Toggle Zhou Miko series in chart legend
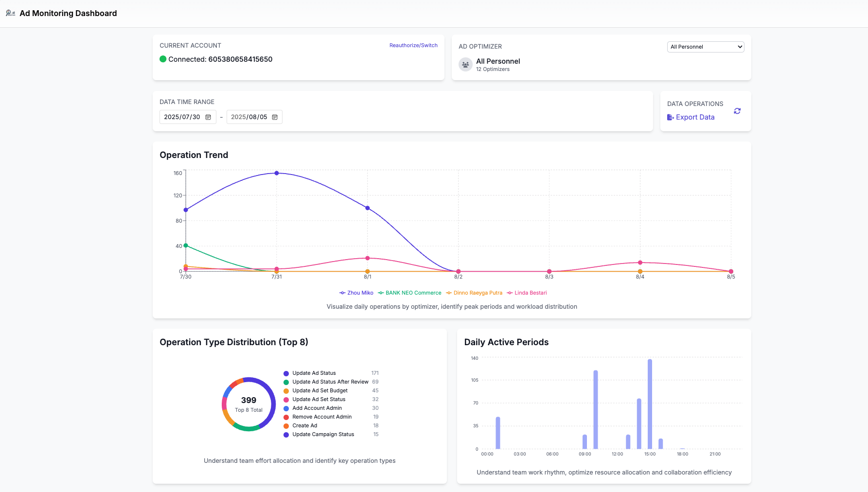This screenshot has width=868, height=492. pyautogui.click(x=356, y=293)
